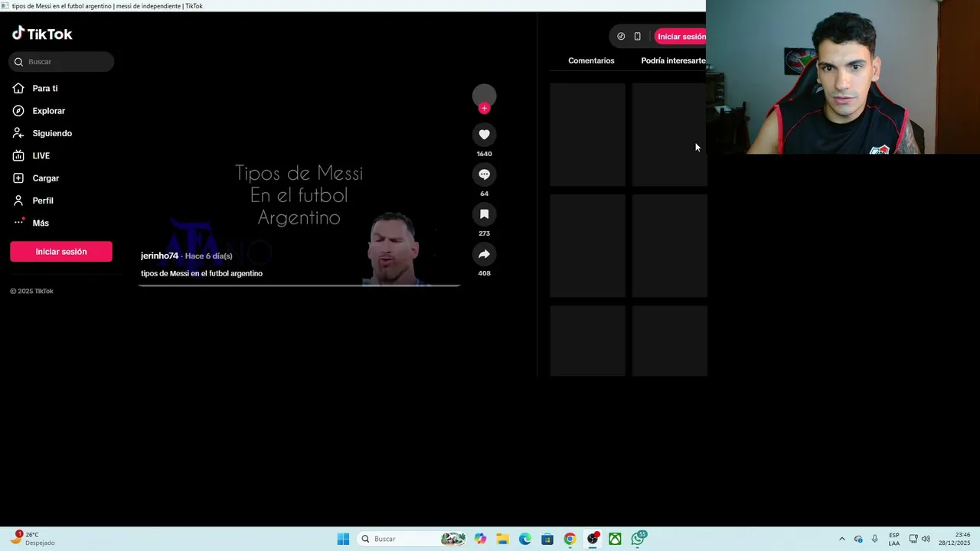Click the sidebar Iniciar sesión button

(61, 252)
